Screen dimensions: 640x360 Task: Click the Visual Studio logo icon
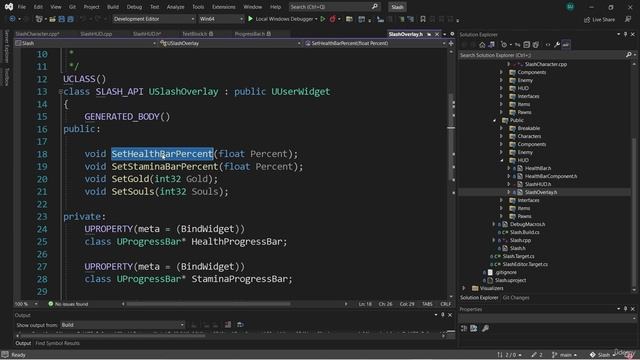(9, 7)
